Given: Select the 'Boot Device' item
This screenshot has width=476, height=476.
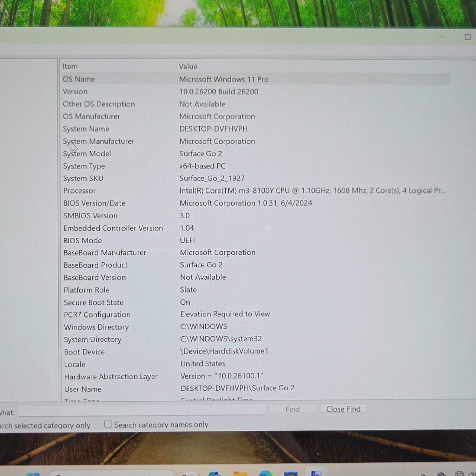Looking at the screenshot, I should tap(84, 352).
